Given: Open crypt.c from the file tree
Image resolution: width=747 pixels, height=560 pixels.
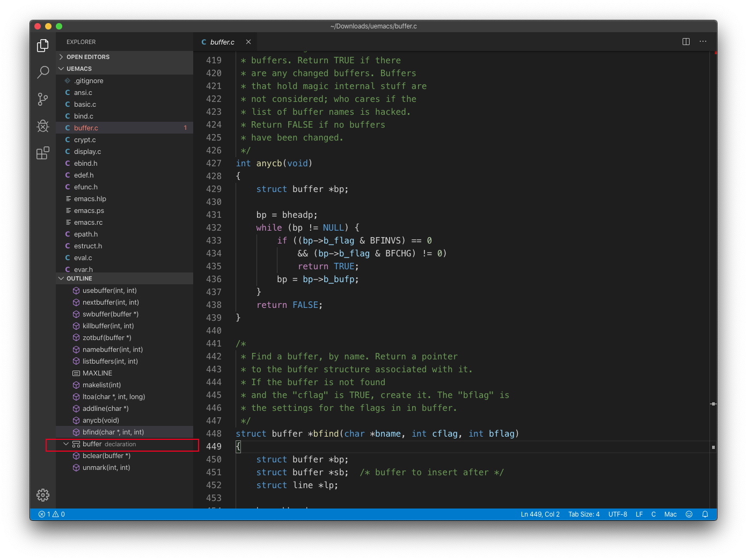Looking at the screenshot, I should pyautogui.click(x=85, y=139).
